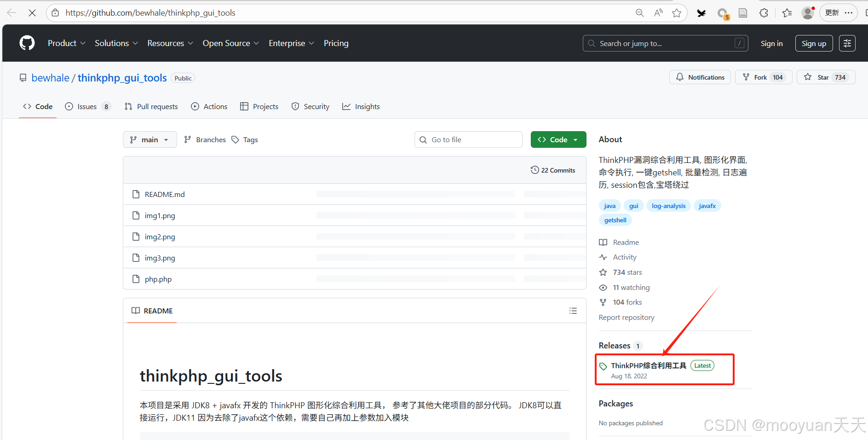868x440 pixels.
Task: Open README outline list icon
Action: (573, 311)
